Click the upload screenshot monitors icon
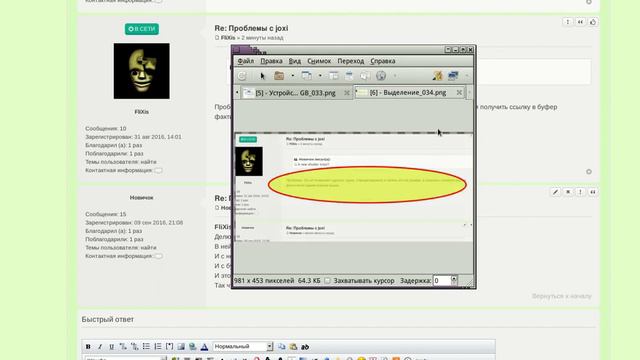Viewport: 640px width, 360px height. (x=453, y=76)
